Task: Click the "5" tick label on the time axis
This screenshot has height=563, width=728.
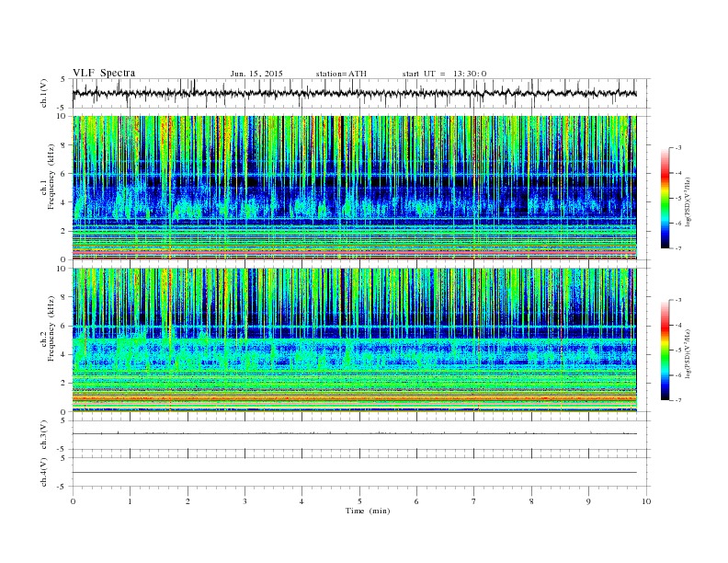Action: 359,501
